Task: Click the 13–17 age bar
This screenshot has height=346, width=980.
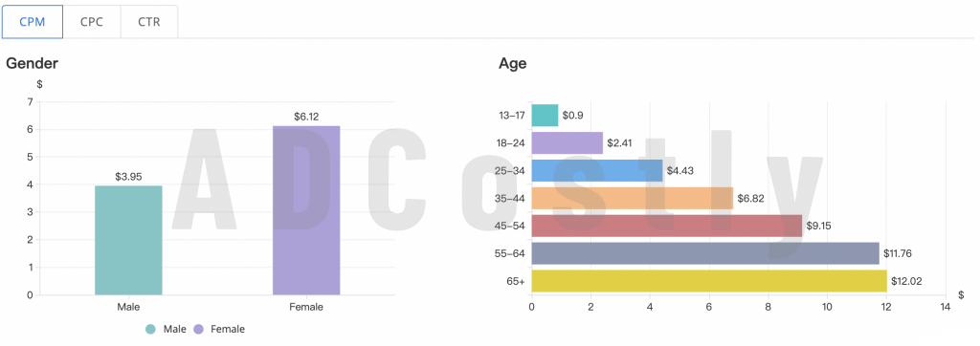Action: (x=545, y=116)
